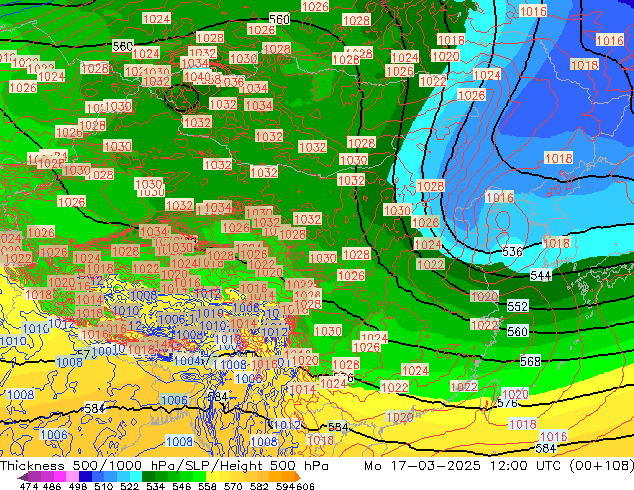Click the yellow swatch above 558 legend value

[212, 477]
